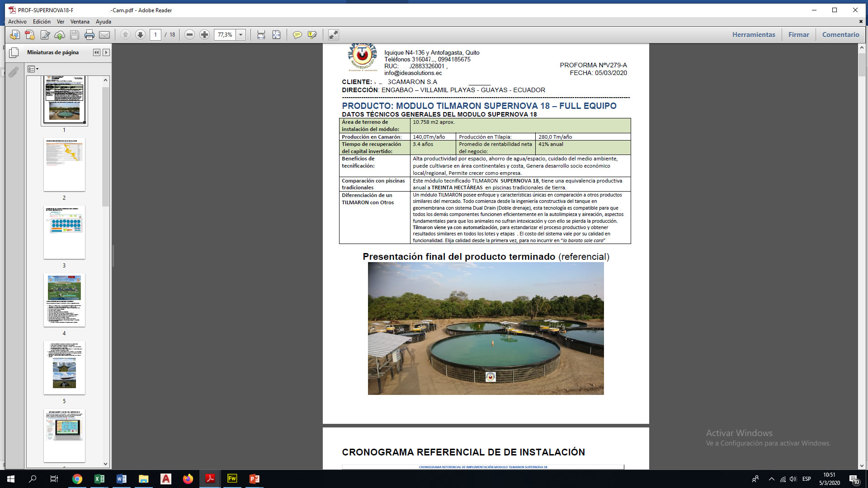Open File Explorer from taskbar
The height and width of the screenshot is (488, 868).
144,479
